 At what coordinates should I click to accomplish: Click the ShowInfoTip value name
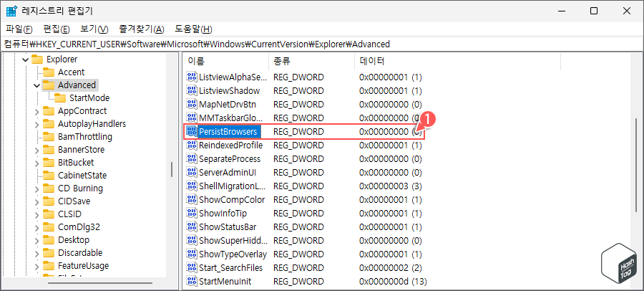click(x=223, y=214)
